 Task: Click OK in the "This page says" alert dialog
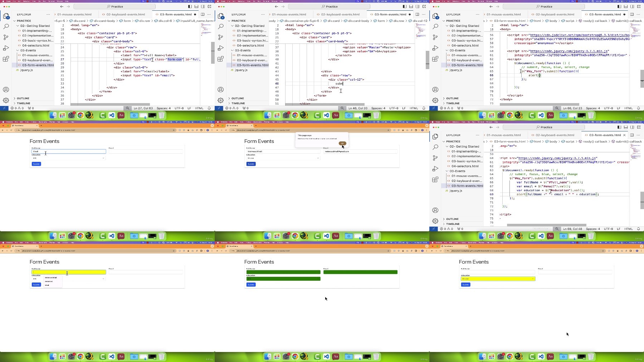point(342,143)
